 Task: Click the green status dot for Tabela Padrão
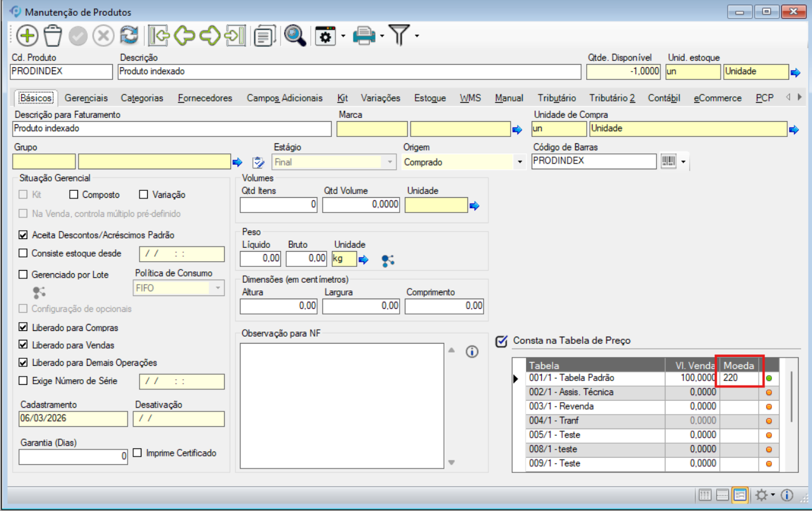(x=769, y=378)
